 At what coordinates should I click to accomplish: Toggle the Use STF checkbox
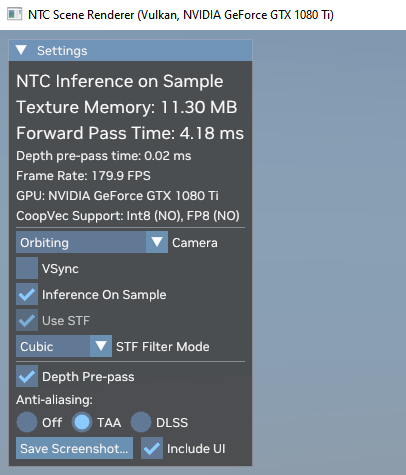pyautogui.click(x=27, y=320)
